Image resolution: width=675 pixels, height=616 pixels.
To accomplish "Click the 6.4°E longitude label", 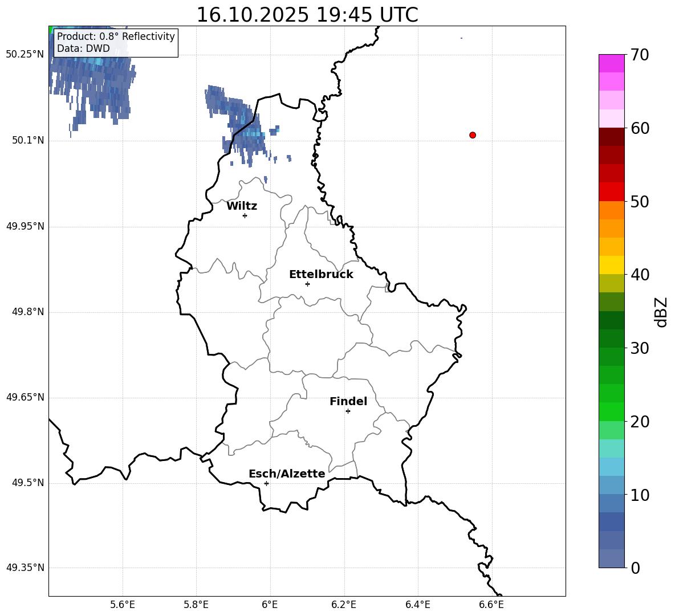I will coord(417,605).
